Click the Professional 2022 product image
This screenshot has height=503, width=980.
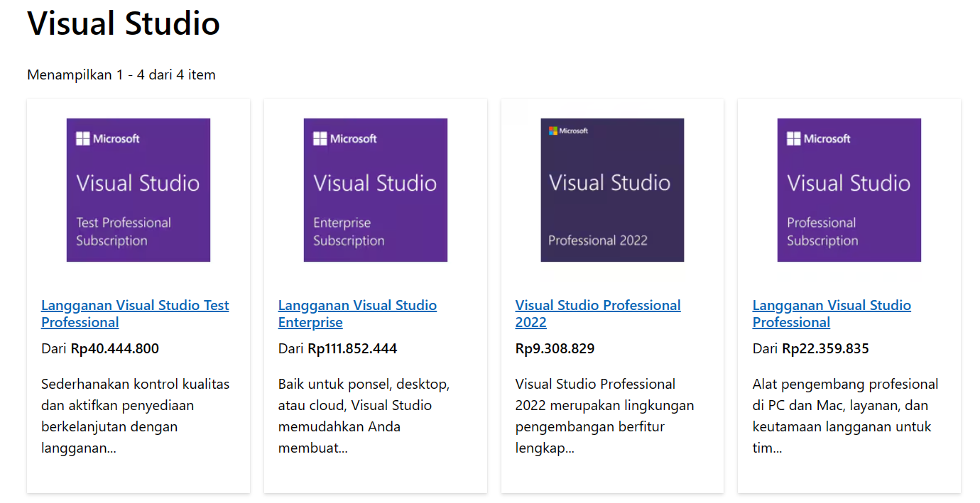coord(612,190)
